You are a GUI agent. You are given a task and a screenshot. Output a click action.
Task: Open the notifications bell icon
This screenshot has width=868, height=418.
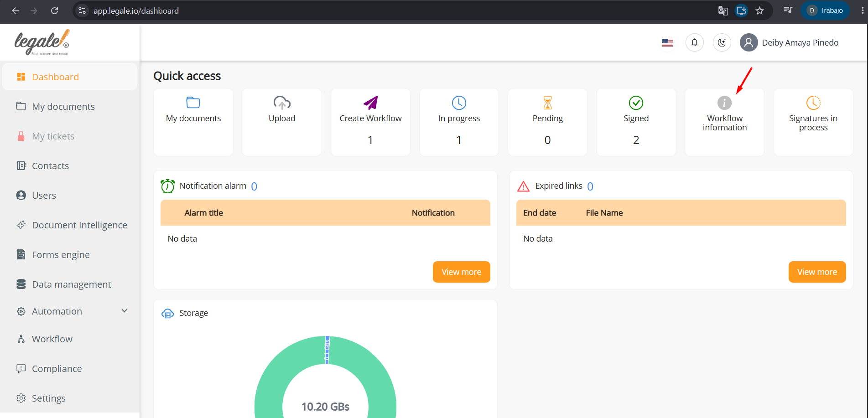694,42
